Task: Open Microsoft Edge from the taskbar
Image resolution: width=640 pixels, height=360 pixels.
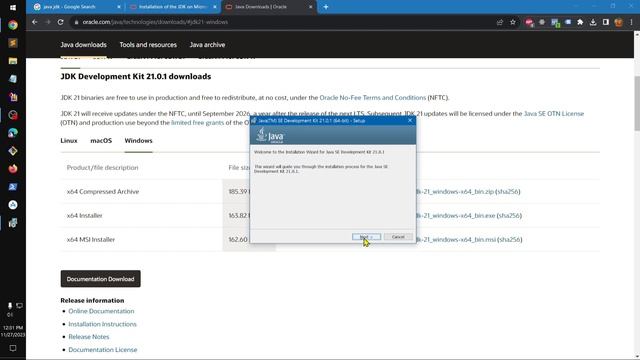Action: pos(13,133)
